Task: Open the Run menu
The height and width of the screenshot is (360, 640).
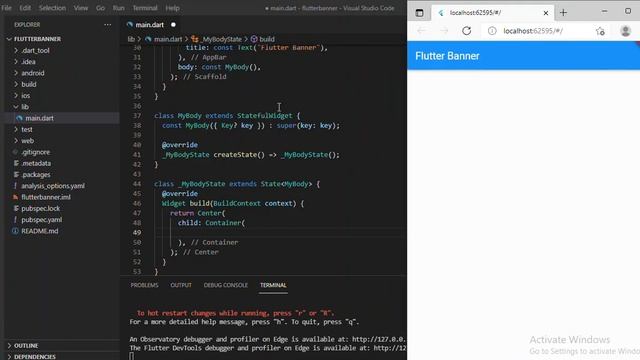Action: [118, 8]
